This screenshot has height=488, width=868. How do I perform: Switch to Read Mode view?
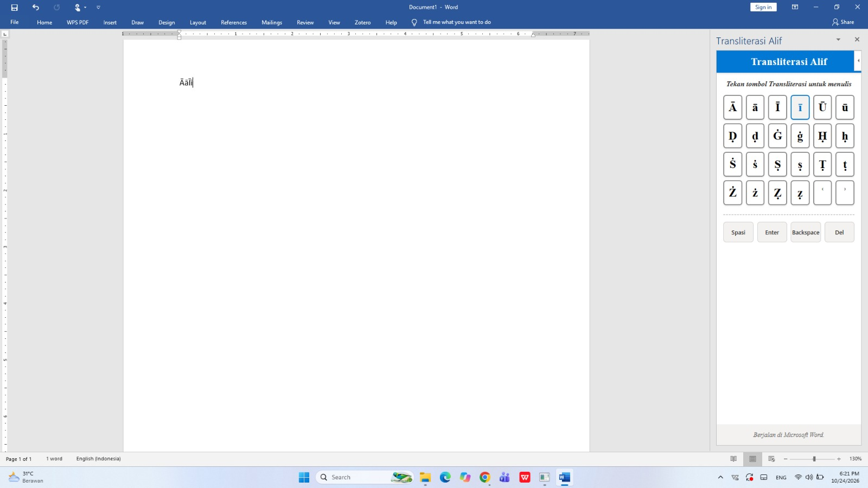[733, 459]
